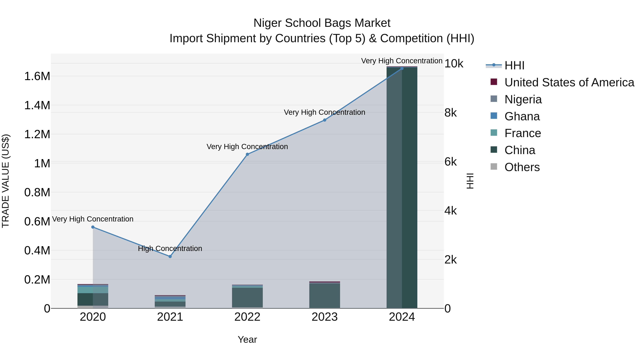Screen dimensions: 644x362
Task: Click the 1M left axis tick
Action: coord(42,164)
